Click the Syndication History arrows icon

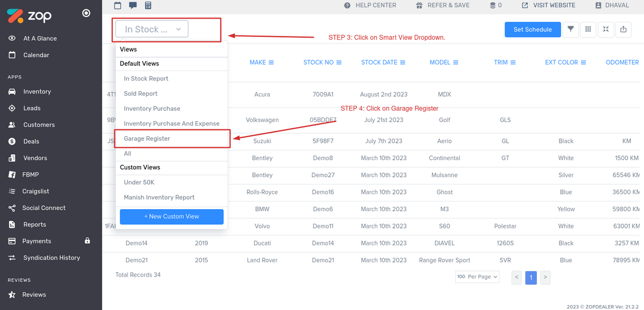pyautogui.click(x=12, y=258)
